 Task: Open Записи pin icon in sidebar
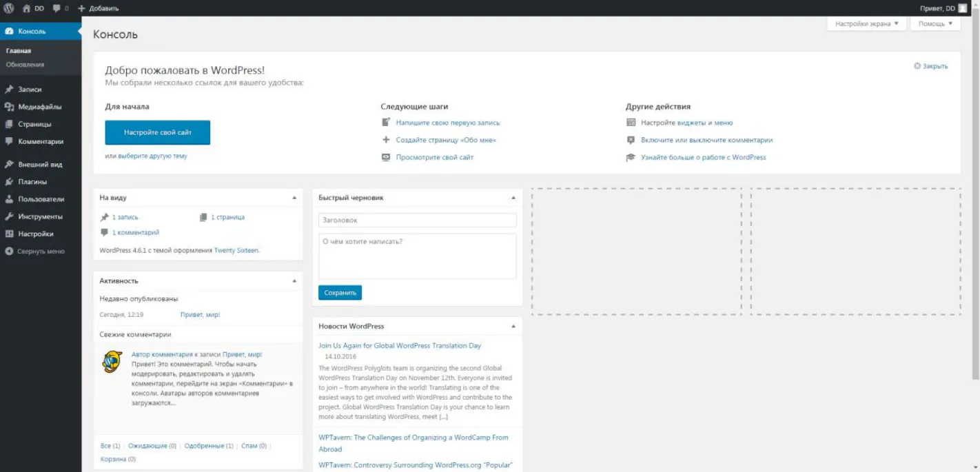[x=9, y=90]
